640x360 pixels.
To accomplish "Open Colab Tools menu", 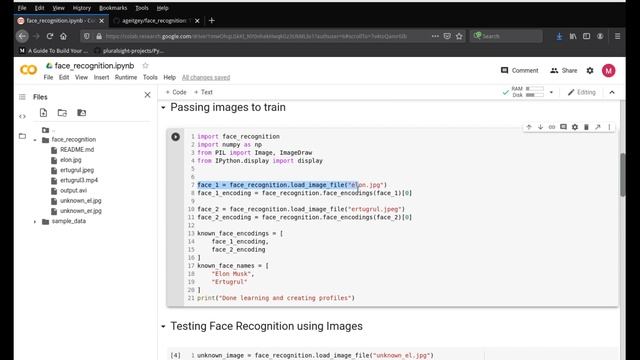I will click(150, 77).
